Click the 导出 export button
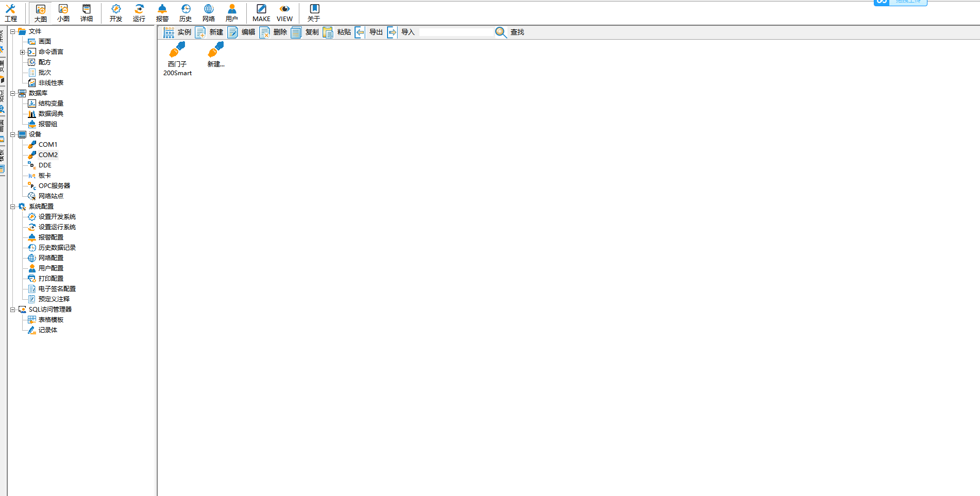980x496 pixels. [369, 32]
